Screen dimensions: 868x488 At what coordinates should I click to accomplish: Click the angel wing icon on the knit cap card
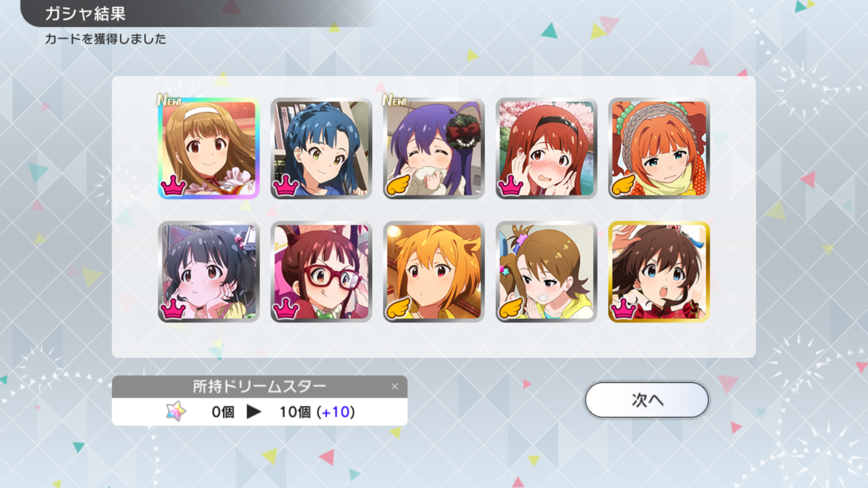pyautogui.click(x=623, y=185)
